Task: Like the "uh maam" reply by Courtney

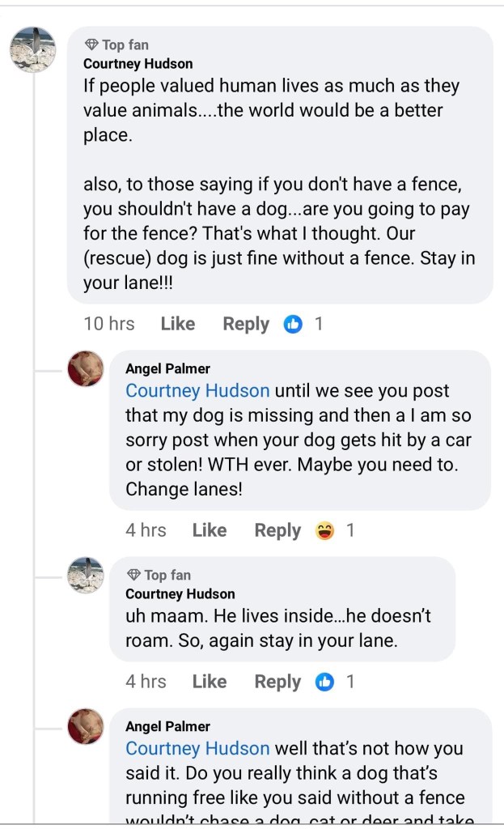Action: click(210, 682)
